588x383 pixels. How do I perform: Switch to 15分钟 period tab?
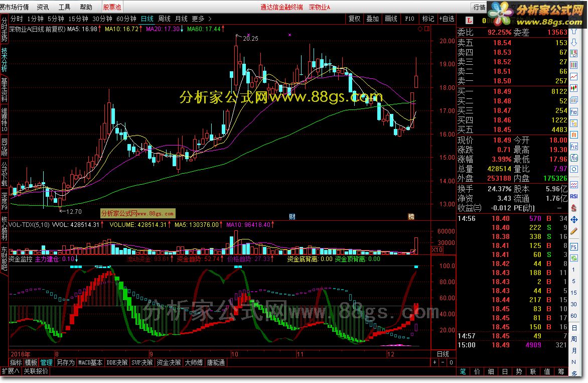78,19
